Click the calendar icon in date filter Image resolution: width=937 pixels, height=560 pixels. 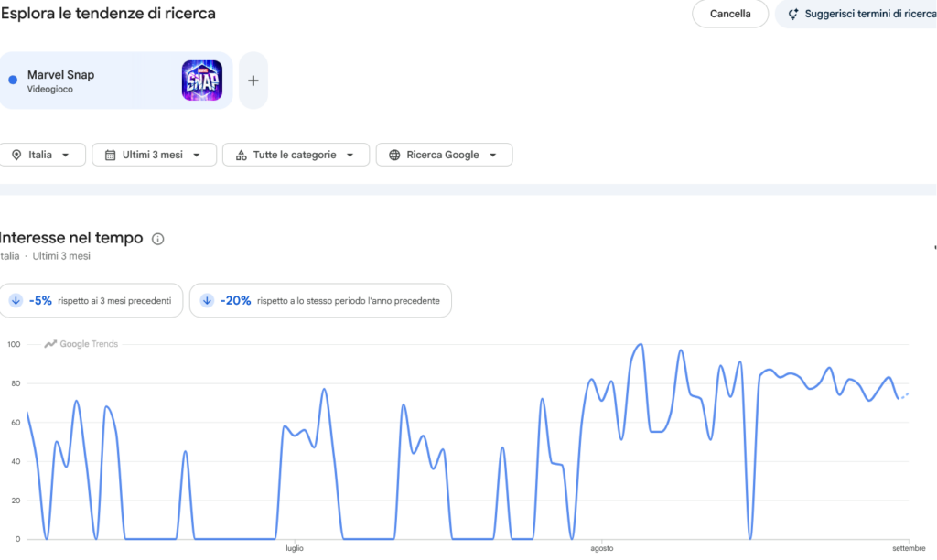pos(110,155)
